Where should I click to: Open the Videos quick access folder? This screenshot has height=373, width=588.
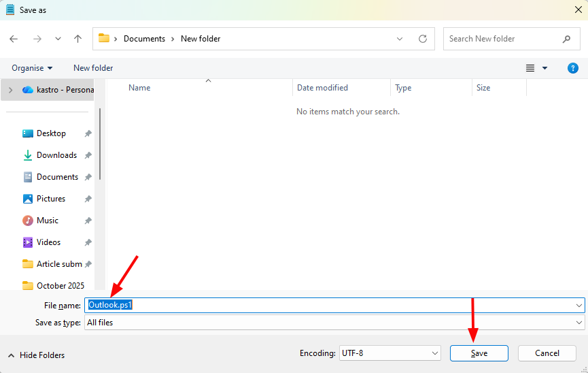point(48,242)
